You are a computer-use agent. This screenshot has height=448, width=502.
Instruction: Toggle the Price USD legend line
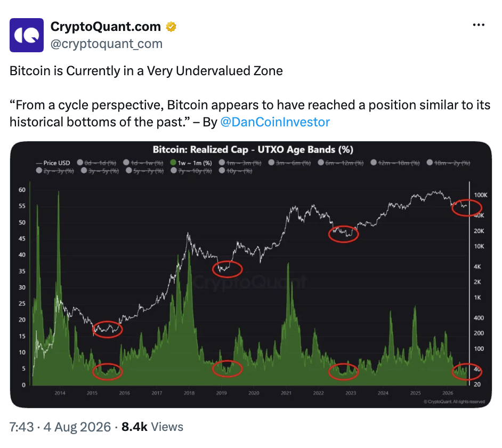(x=53, y=163)
